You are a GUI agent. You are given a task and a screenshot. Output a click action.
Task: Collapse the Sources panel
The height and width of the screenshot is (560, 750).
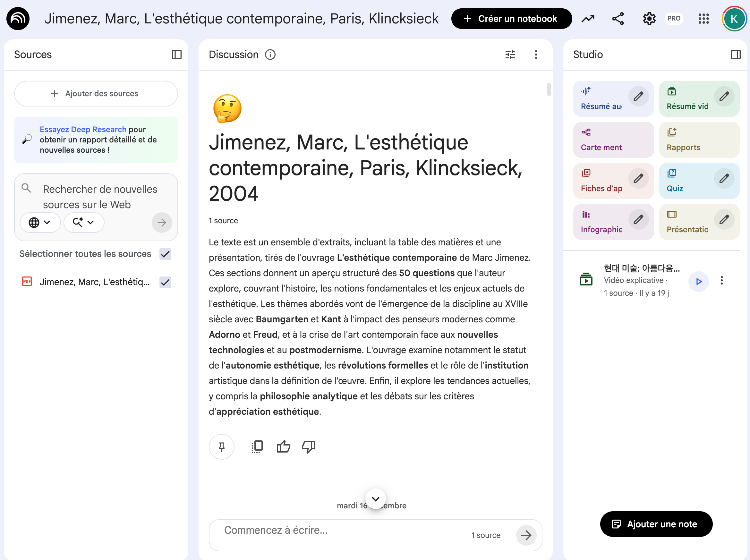click(x=177, y=55)
